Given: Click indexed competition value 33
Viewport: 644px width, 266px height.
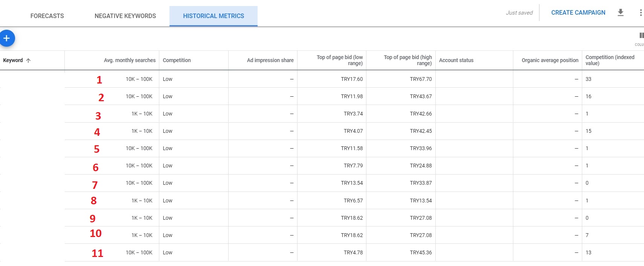Looking at the screenshot, I should pyautogui.click(x=588, y=79).
